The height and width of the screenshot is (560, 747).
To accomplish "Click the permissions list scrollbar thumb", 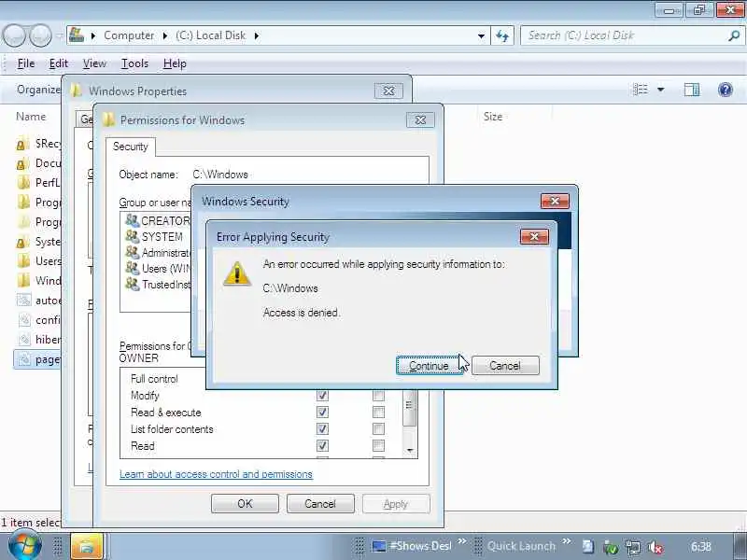I will click(409, 407).
